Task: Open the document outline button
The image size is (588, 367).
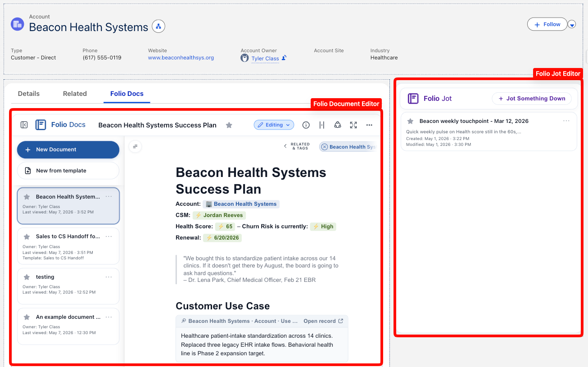Action: click(x=135, y=146)
